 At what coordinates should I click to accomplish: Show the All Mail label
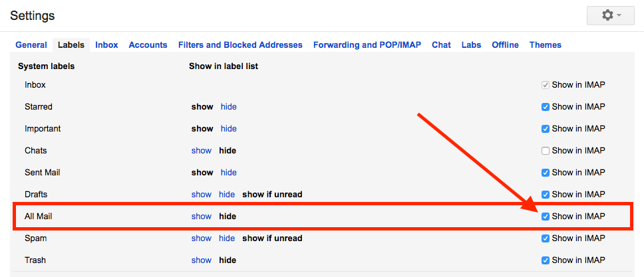tap(201, 217)
